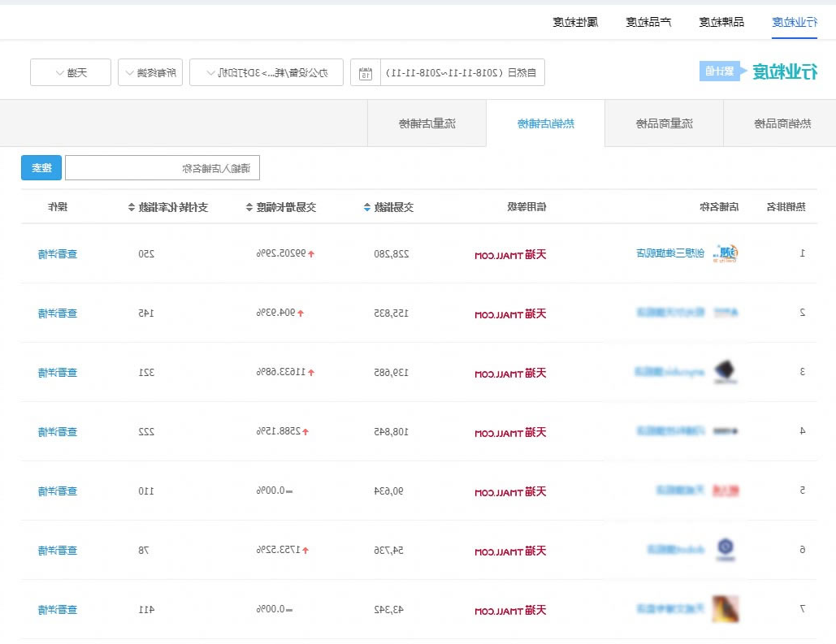836x644 pixels.
Task: Open the 所有终端 terminal dropdown
Action: pyautogui.click(x=149, y=72)
